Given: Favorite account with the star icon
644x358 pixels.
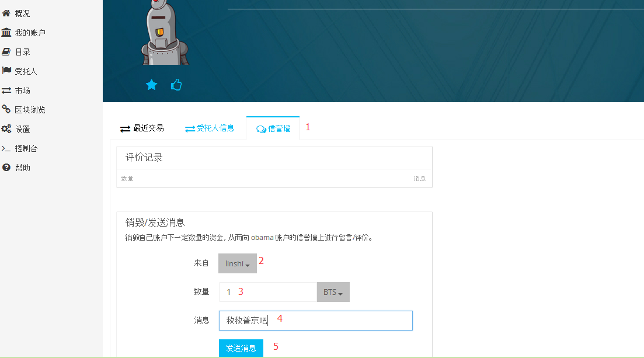Looking at the screenshot, I should coord(152,85).
